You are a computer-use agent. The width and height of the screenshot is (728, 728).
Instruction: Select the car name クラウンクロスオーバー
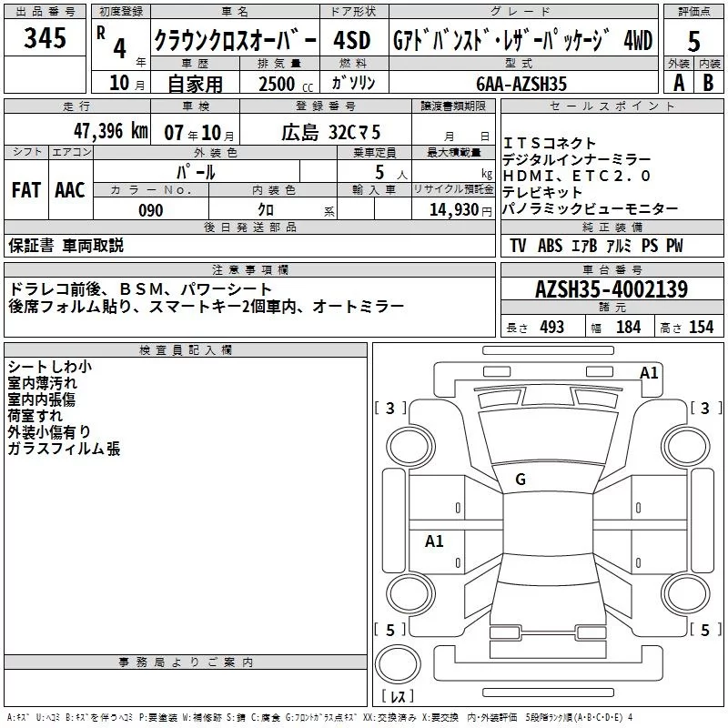(235, 40)
